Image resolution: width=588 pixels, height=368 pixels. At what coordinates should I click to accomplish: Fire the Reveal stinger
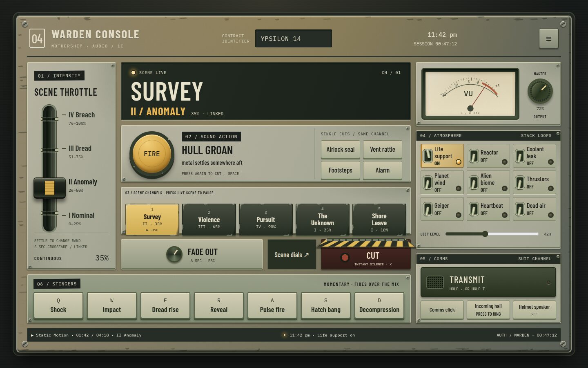[x=219, y=305]
